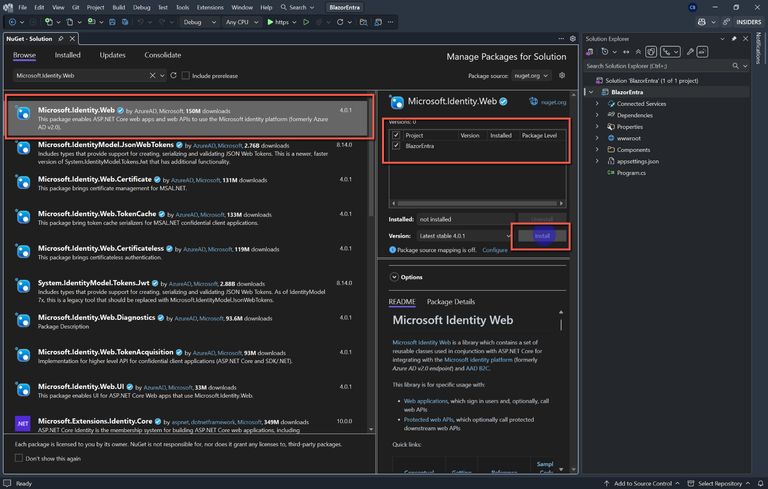Open the Version Latest stable 4.0.1 dropdown
The height and width of the screenshot is (489, 768).
463,236
